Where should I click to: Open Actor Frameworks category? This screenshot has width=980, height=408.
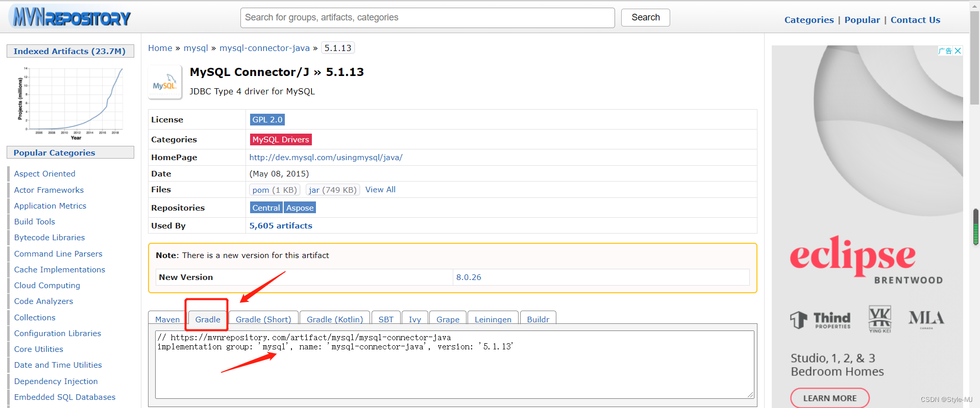point(49,190)
